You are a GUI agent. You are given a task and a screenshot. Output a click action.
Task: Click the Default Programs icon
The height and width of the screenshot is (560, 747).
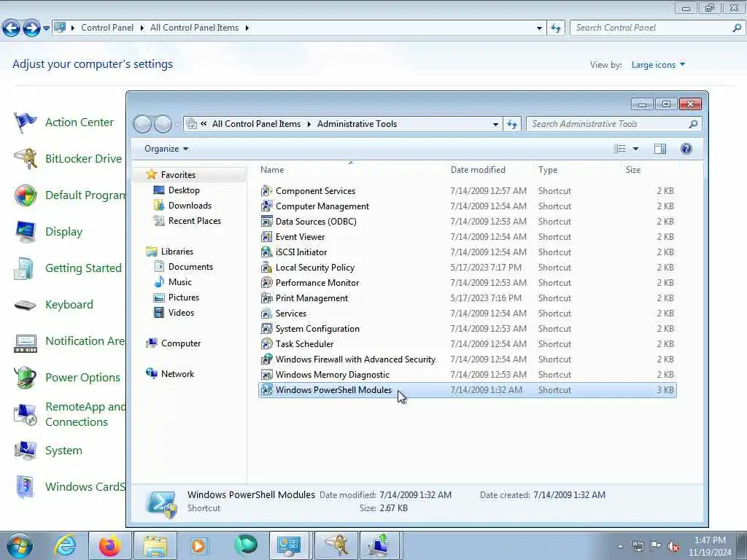click(x=26, y=195)
